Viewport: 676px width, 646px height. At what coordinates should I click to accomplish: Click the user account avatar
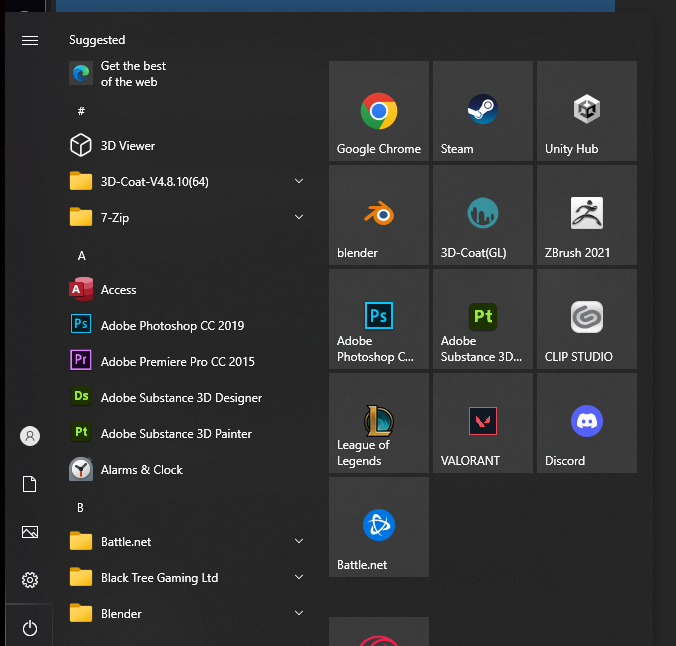click(30, 436)
